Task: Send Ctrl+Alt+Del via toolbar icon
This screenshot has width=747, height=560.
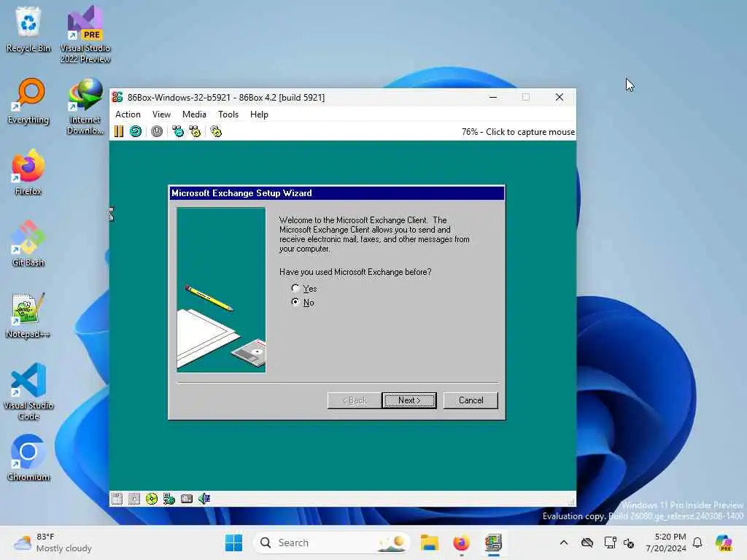Action: pos(178,131)
